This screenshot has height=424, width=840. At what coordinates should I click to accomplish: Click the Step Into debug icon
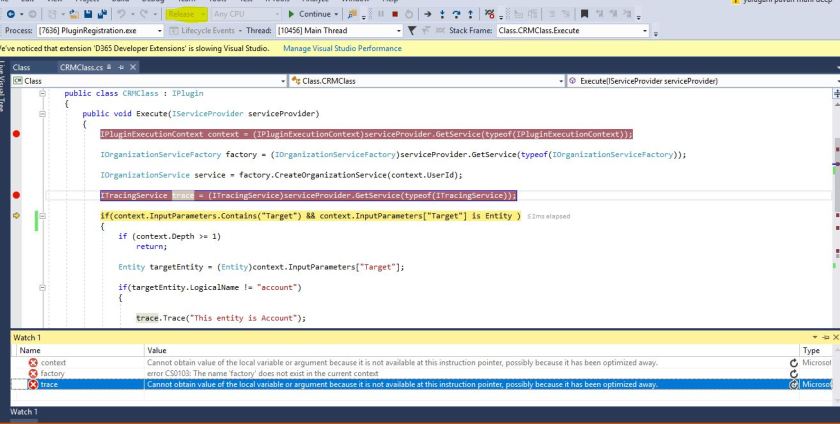tap(441, 15)
